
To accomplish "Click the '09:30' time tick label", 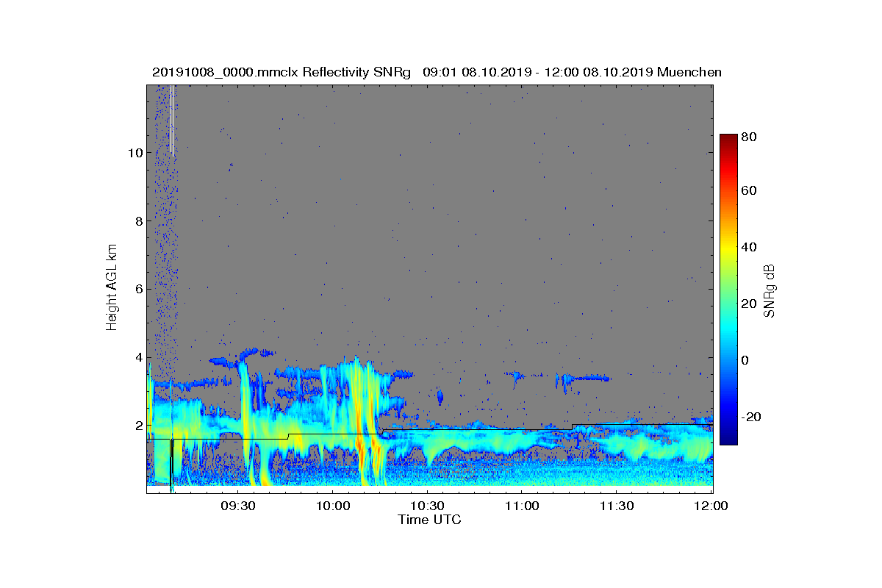I will [x=237, y=506].
